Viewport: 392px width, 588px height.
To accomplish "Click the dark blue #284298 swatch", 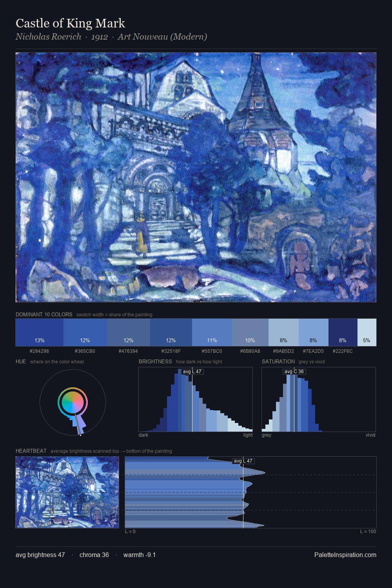I will [40, 332].
